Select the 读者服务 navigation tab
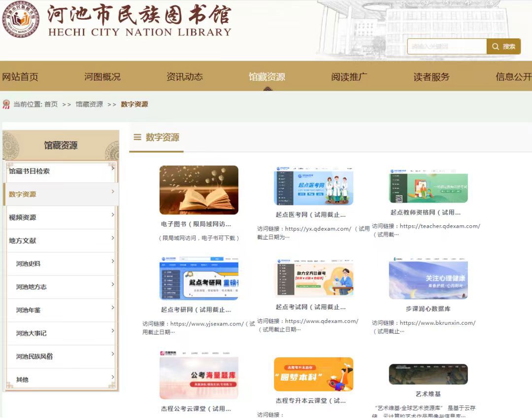532x418 pixels. pos(431,77)
